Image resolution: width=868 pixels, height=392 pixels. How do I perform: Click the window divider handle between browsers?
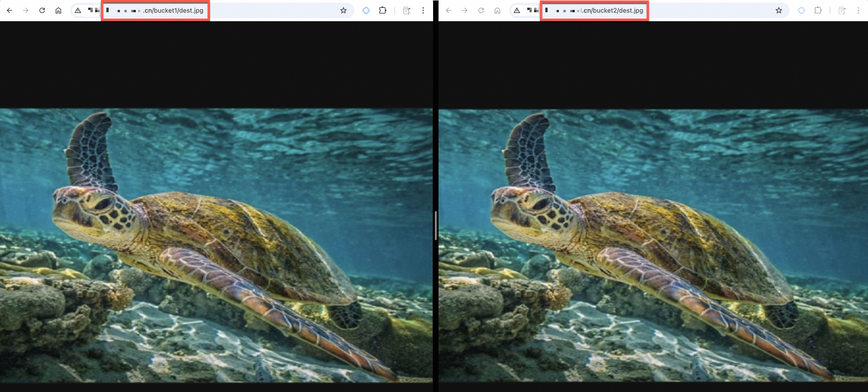436,225
